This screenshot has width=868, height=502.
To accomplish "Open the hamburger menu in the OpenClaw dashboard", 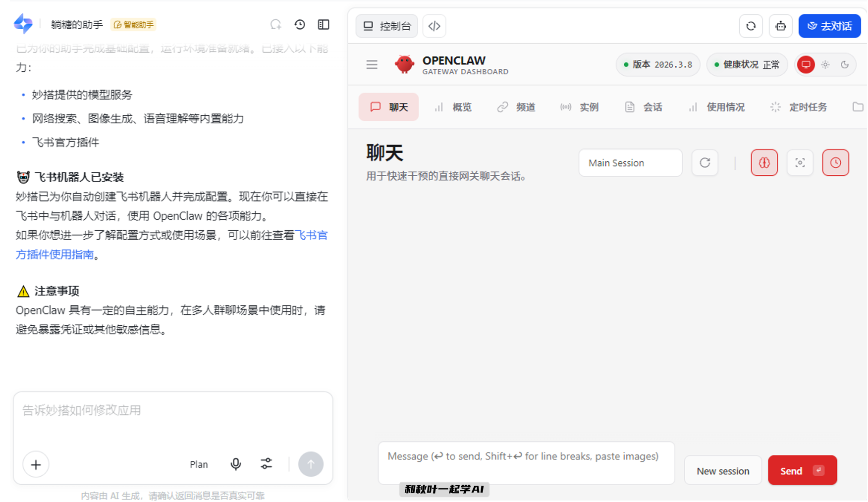I will [372, 64].
